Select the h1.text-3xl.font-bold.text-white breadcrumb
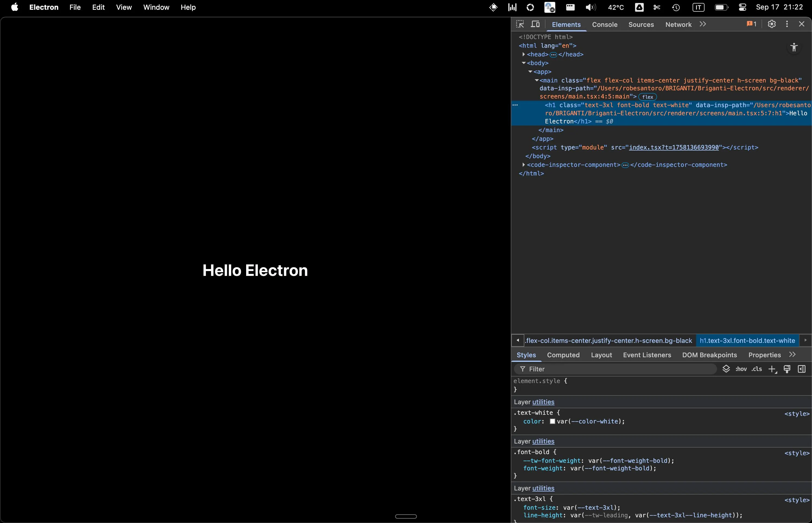Viewport: 812px width, 523px height. [747, 341]
